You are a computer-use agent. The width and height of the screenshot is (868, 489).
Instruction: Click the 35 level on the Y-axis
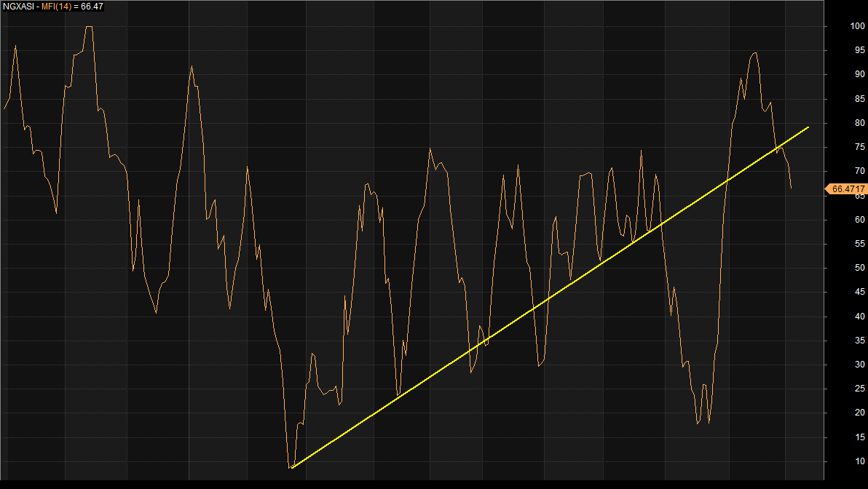point(860,341)
